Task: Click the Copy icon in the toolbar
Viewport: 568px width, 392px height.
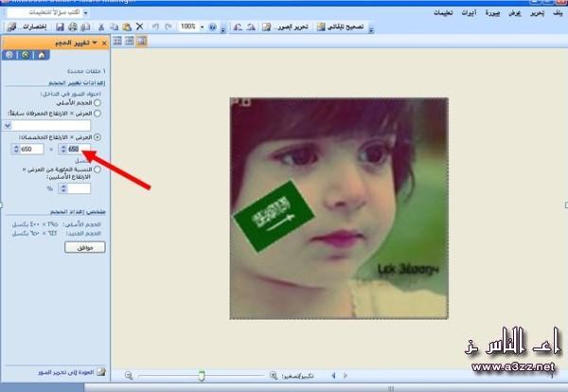Action: (x=115, y=27)
